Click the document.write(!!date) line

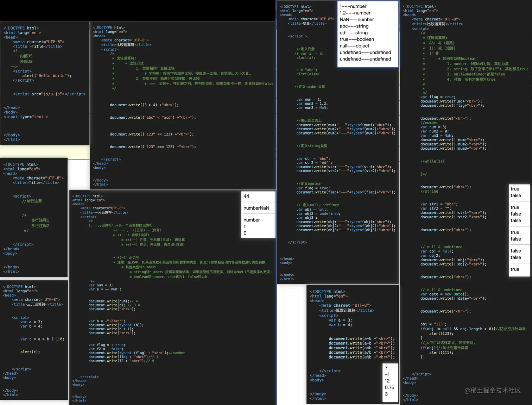(454, 299)
